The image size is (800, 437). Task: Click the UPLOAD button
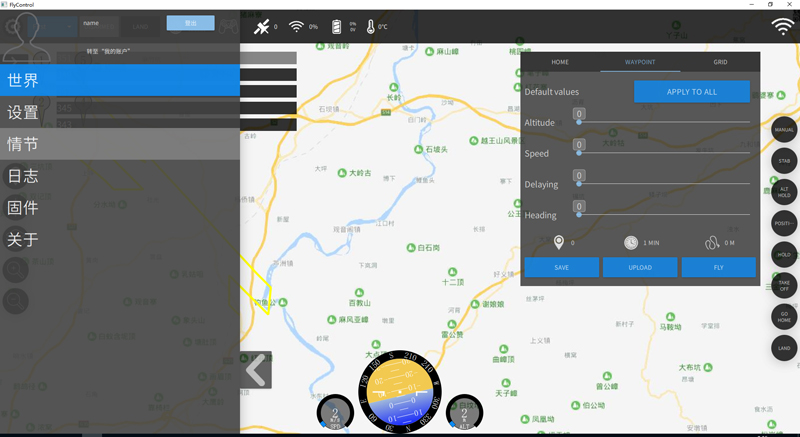(x=640, y=267)
